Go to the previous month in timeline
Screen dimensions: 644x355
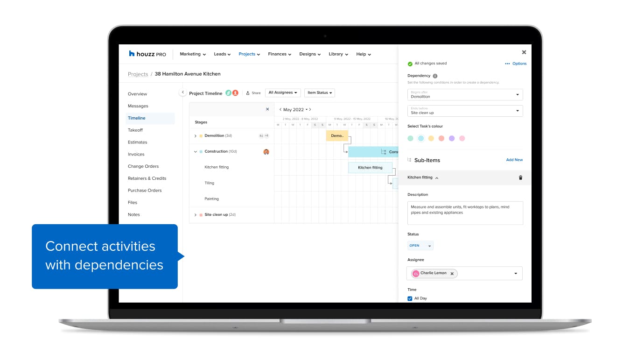(x=280, y=110)
